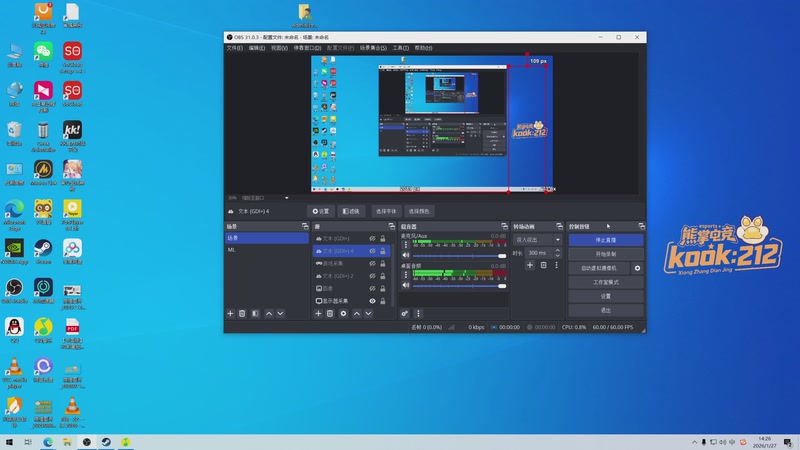Click the start recording button
Image resolution: width=800 pixels, height=450 pixels.
(606, 254)
